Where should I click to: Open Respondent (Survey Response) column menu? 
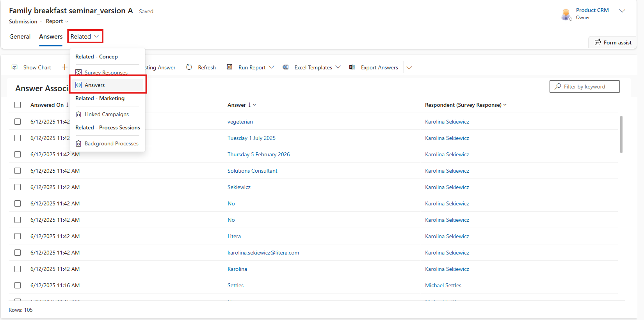coord(505,105)
